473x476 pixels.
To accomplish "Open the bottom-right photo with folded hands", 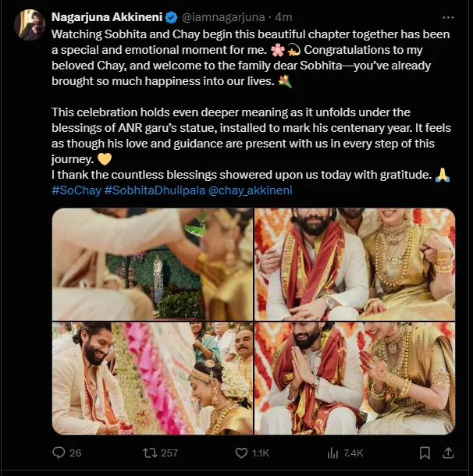I will pos(354,378).
